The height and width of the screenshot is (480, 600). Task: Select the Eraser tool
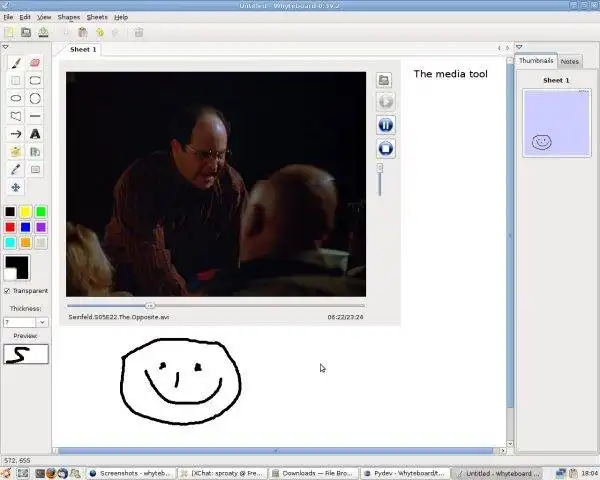point(35,63)
